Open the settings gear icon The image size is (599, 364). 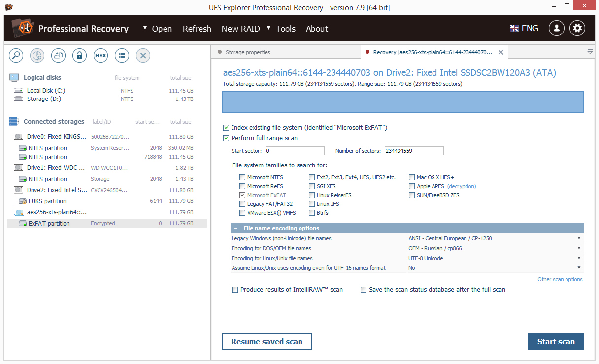click(x=577, y=28)
